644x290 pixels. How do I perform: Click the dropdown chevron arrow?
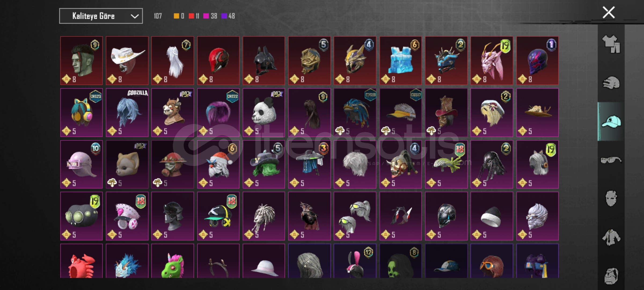coord(134,16)
